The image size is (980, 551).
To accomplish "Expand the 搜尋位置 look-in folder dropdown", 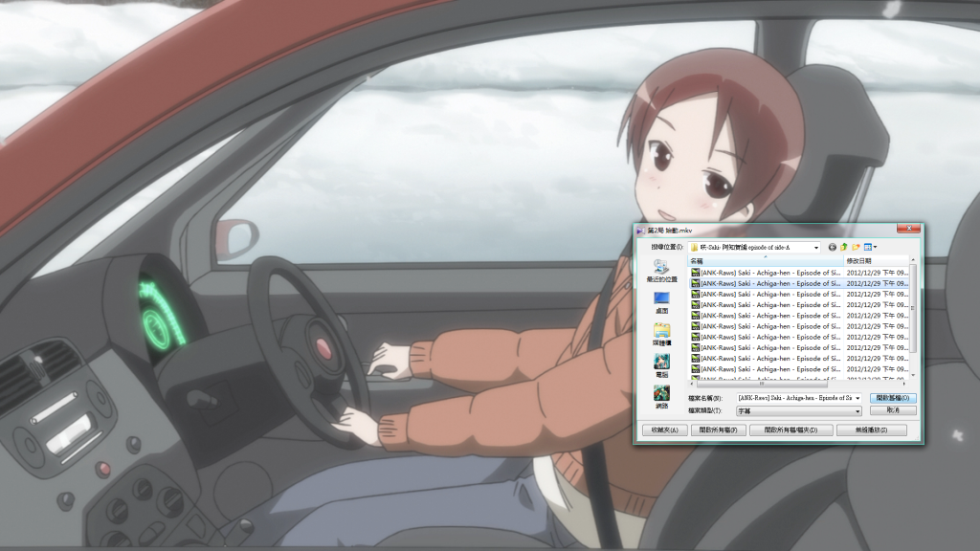I will 815,248.
